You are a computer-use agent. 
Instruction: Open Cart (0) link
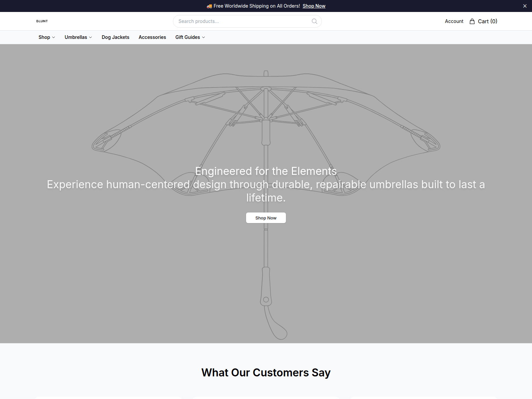pyautogui.click(x=483, y=21)
